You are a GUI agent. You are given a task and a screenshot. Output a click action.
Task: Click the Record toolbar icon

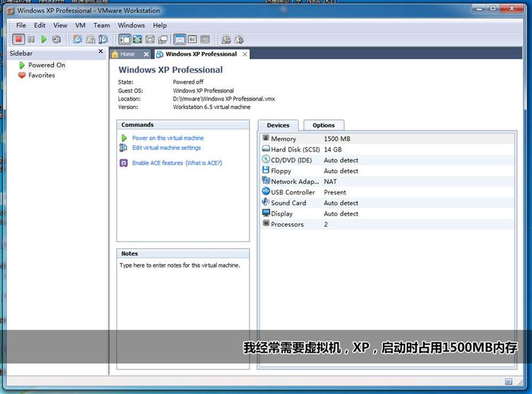[x=226, y=39]
